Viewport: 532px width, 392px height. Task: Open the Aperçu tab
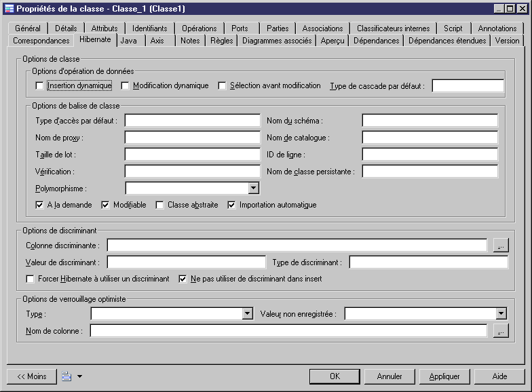(332, 41)
